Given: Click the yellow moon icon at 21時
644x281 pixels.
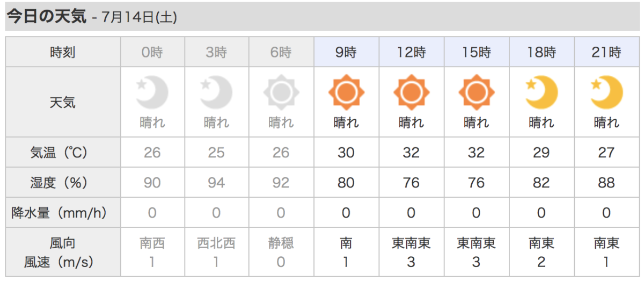Looking at the screenshot, I should [606, 92].
